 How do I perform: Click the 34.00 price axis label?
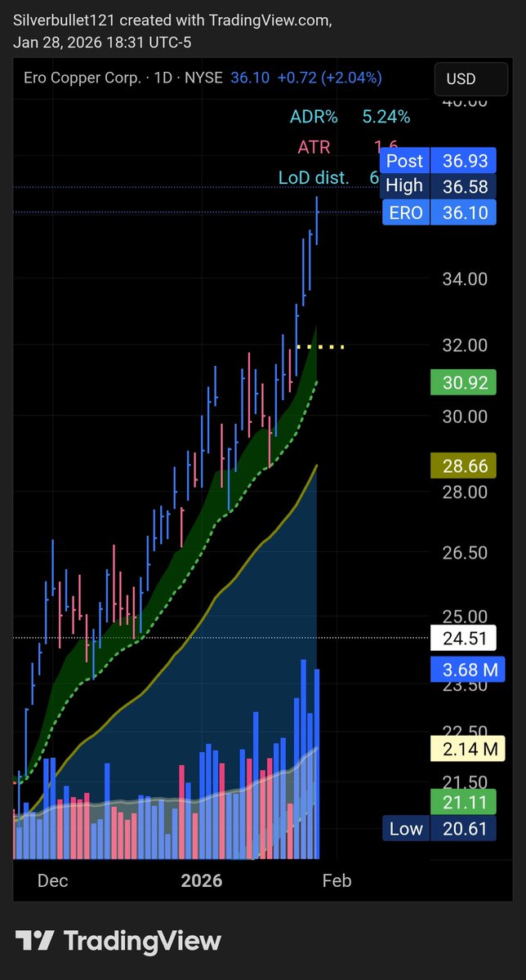point(466,278)
